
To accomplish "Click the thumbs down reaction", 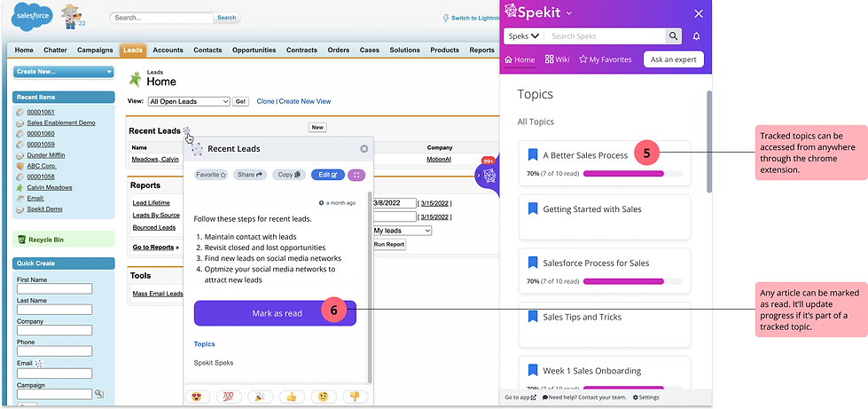I will click(356, 397).
